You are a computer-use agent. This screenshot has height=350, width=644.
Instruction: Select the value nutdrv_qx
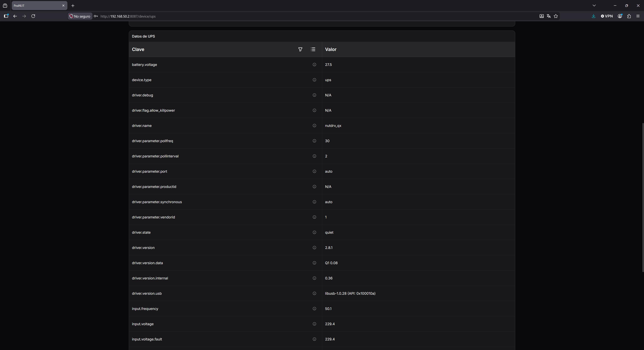(x=333, y=126)
